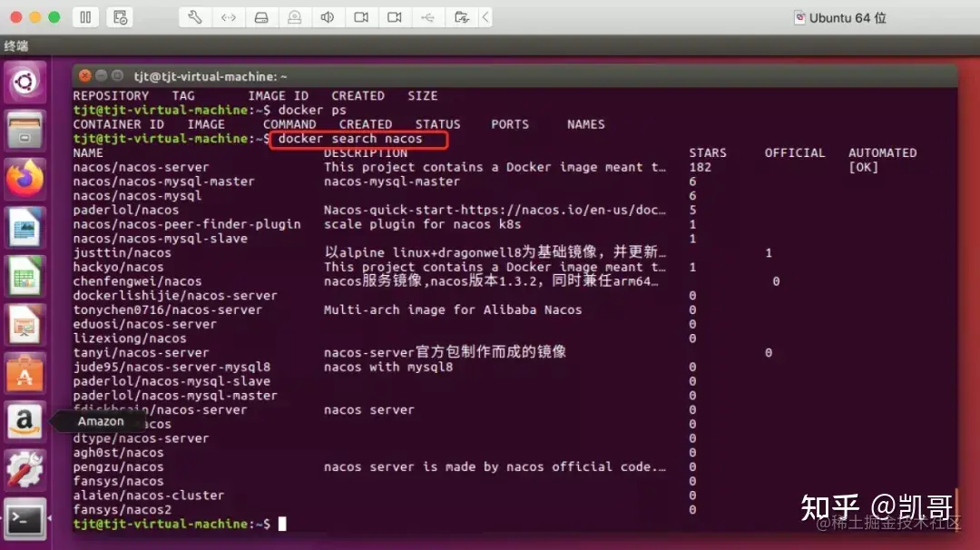Click 'scale plugin for nacos k8s' description
Viewport: 980px width, 550px height.
[x=423, y=224]
